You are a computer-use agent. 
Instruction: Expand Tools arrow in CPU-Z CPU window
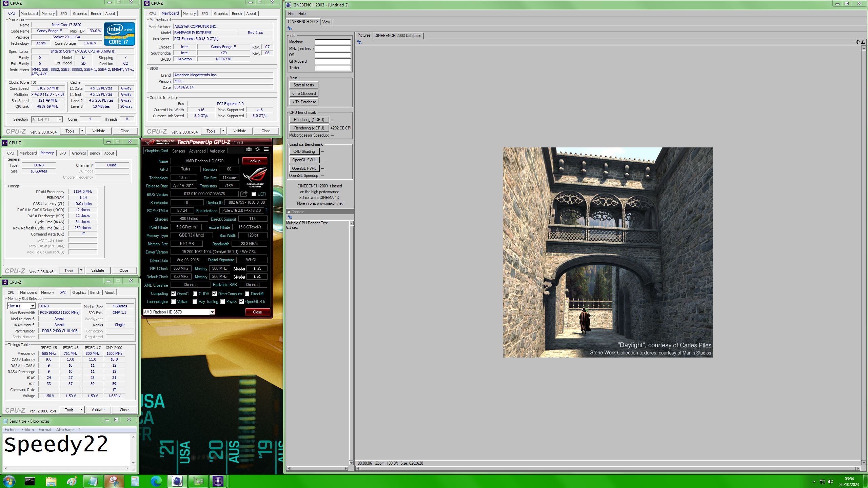(x=82, y=131)
